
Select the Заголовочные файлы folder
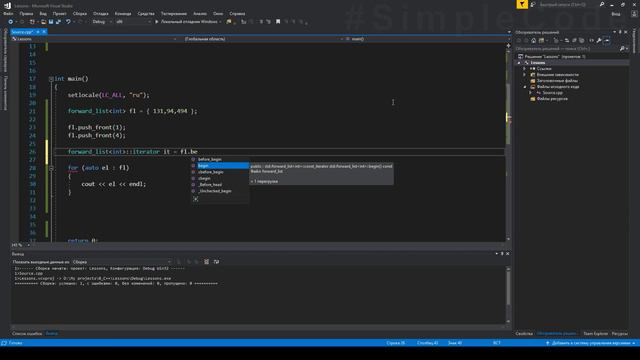tap(557, 81)
